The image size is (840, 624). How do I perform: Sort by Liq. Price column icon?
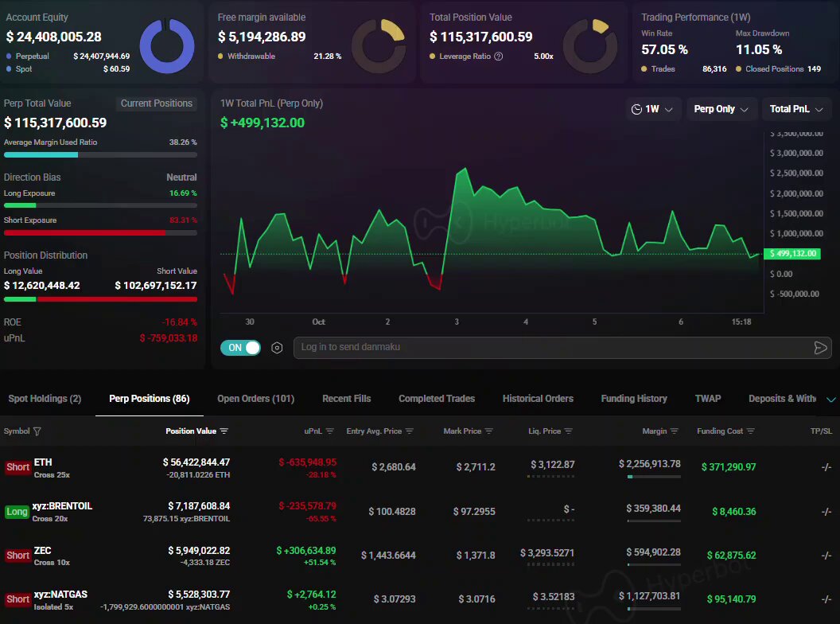pos(569,431)
